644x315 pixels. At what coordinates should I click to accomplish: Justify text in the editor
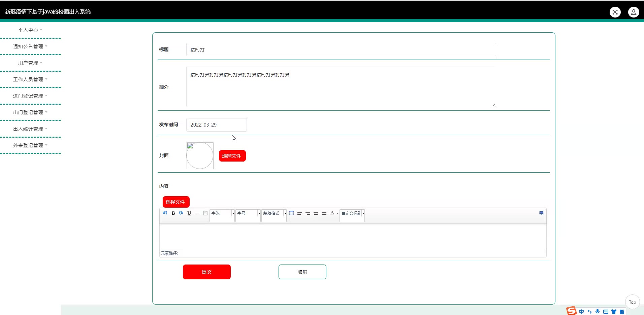pyautogui.click(x=324, y=213)
